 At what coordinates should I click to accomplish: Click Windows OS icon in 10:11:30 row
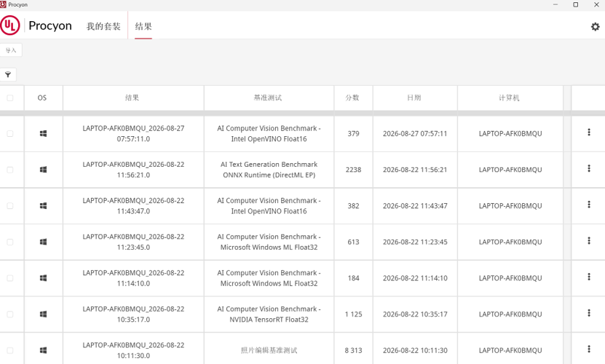pyautogui.click(x=43, y=350)
